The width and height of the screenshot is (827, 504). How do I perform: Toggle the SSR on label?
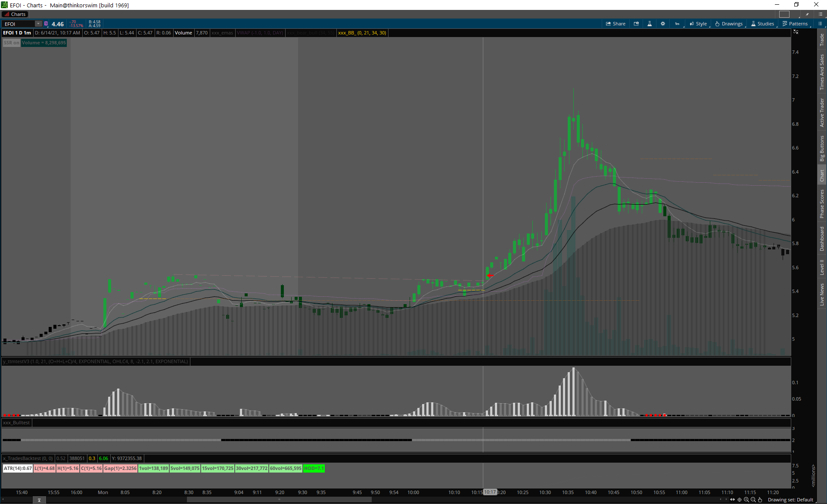click(11, 43)
